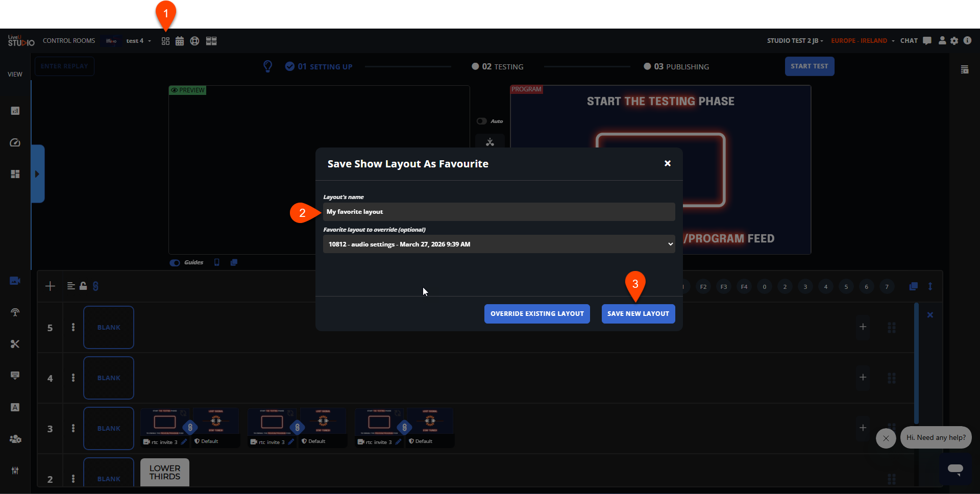Open the Chat menu item in the top bar
The image size is (980, 494).
(909, 41)
